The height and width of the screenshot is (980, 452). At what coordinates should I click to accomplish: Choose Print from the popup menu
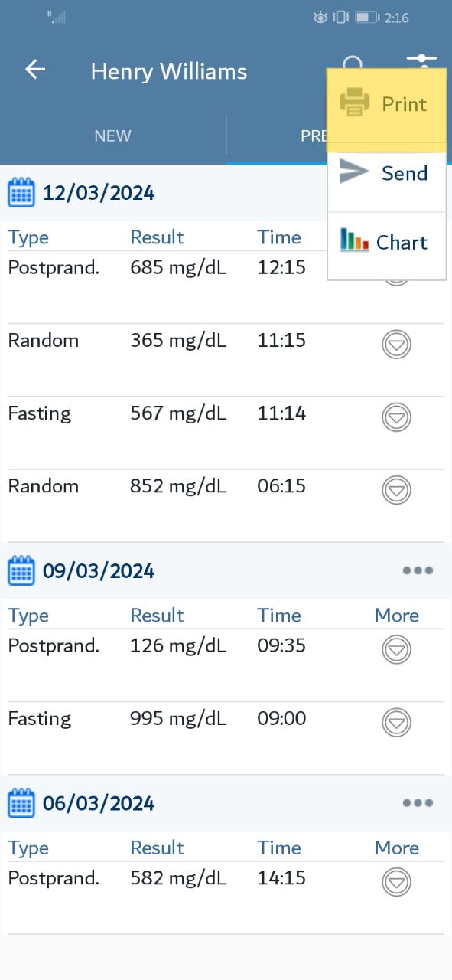tap(386, 105)
